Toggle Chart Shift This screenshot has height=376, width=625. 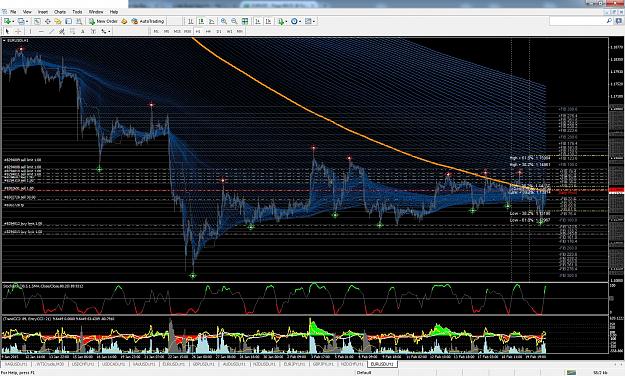[x=268, y=21]
